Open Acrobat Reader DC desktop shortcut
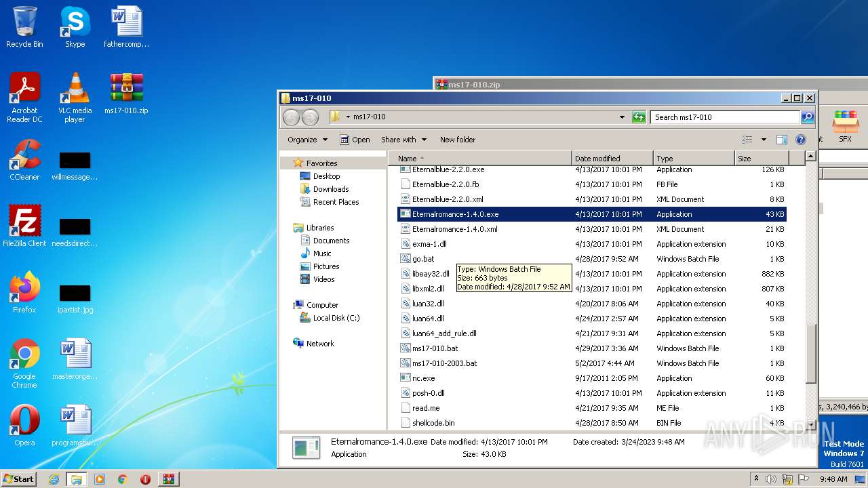Viewport: 868px width, 488px height. pos(24,98)
